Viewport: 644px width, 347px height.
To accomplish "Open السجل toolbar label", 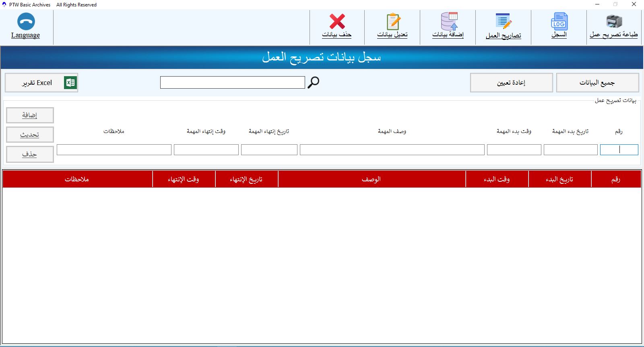I will tap(559, 35).
